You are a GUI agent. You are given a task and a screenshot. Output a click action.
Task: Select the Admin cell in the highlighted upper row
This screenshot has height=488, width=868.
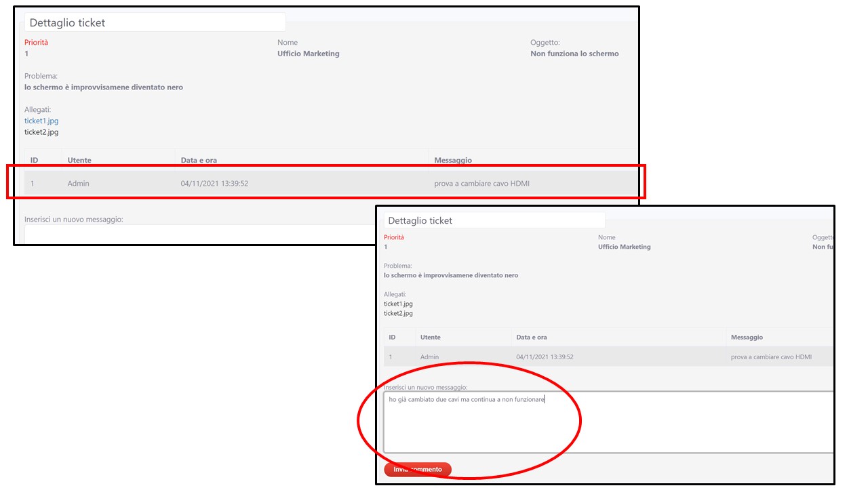click(x=78, y=183)
